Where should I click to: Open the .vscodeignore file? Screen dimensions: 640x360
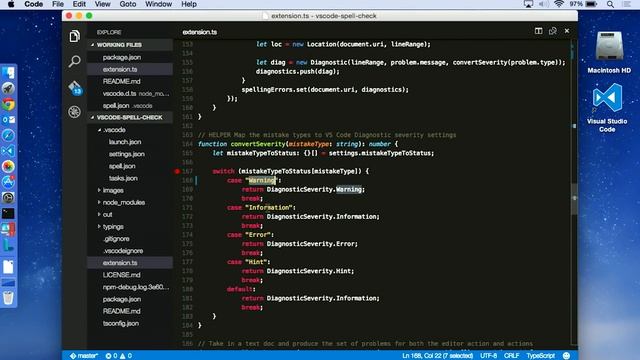(x=130, y=251)
